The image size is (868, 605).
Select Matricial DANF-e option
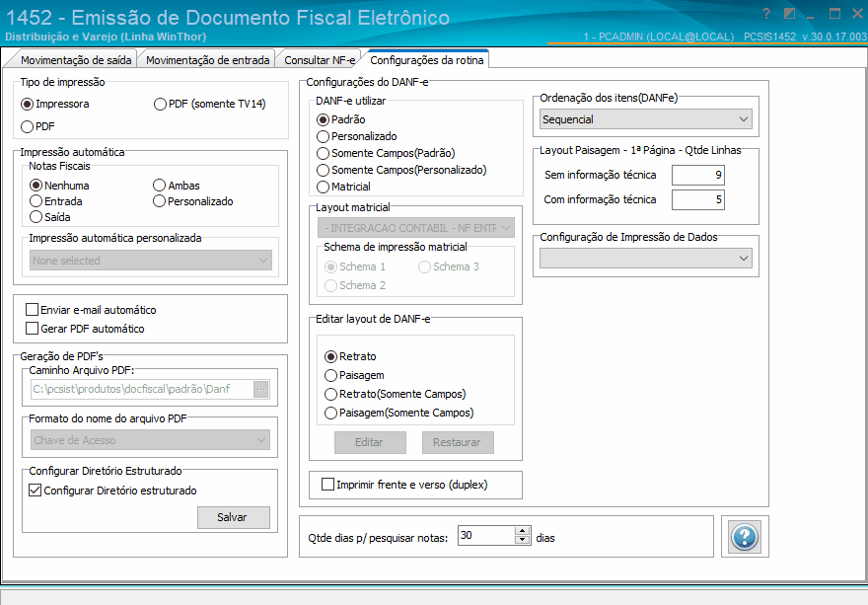344,187
